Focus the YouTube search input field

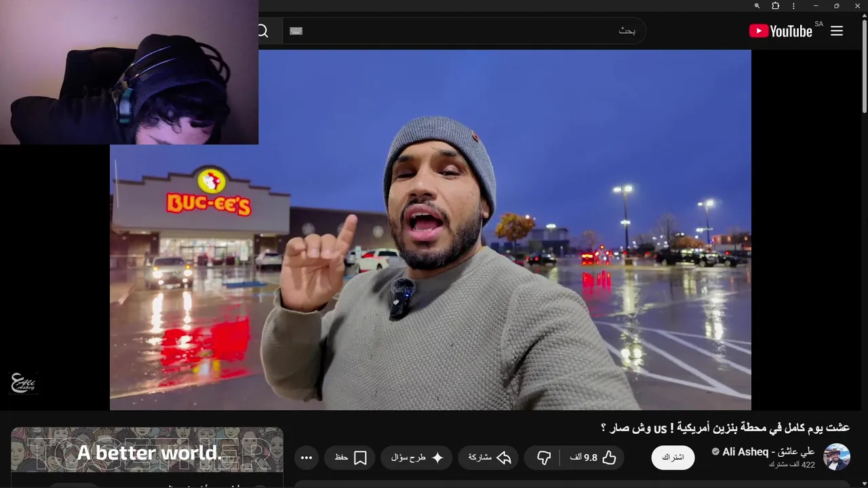(465, 30)
